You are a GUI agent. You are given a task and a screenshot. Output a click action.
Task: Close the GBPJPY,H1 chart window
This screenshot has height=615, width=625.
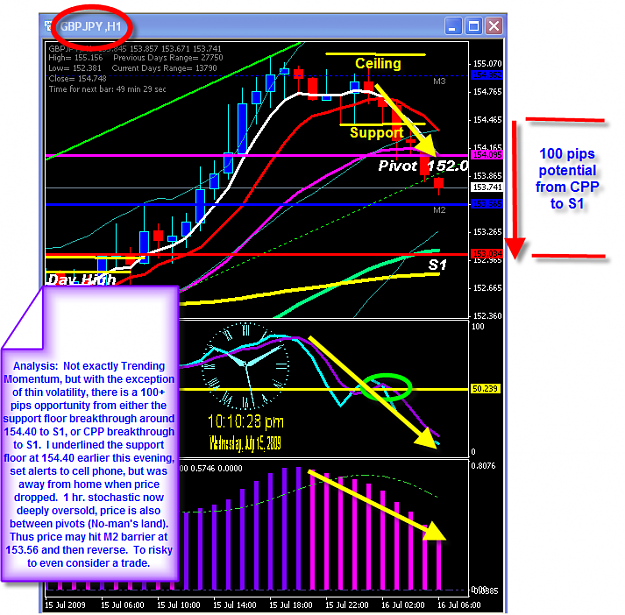pos(494,26)
